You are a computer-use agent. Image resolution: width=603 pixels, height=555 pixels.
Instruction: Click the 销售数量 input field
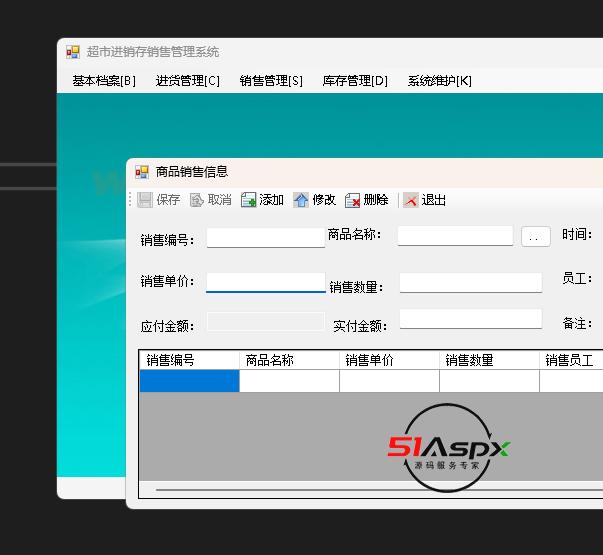tap(471, 283)
